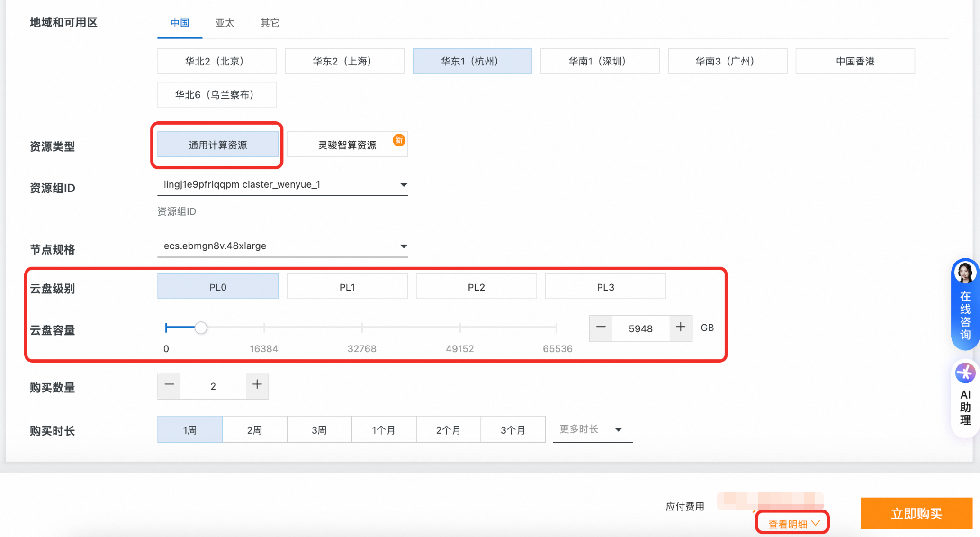Open the AI assistant icon
The width and height of the screenshot is (980, 537).
click(965, 373)
